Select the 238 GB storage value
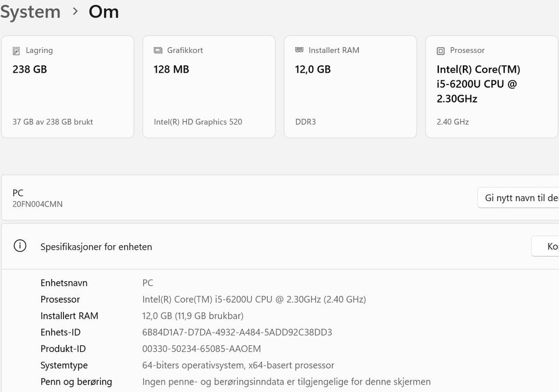 pyautogui.click(x=30, y=69)
